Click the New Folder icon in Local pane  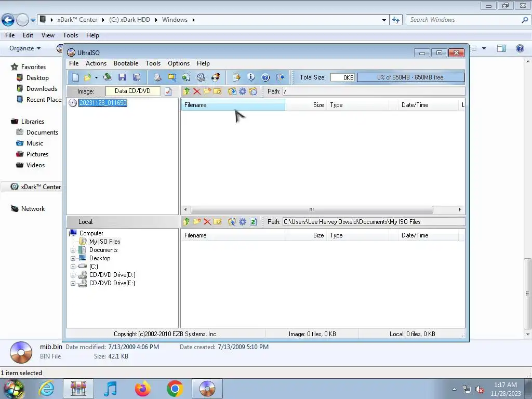197,221
